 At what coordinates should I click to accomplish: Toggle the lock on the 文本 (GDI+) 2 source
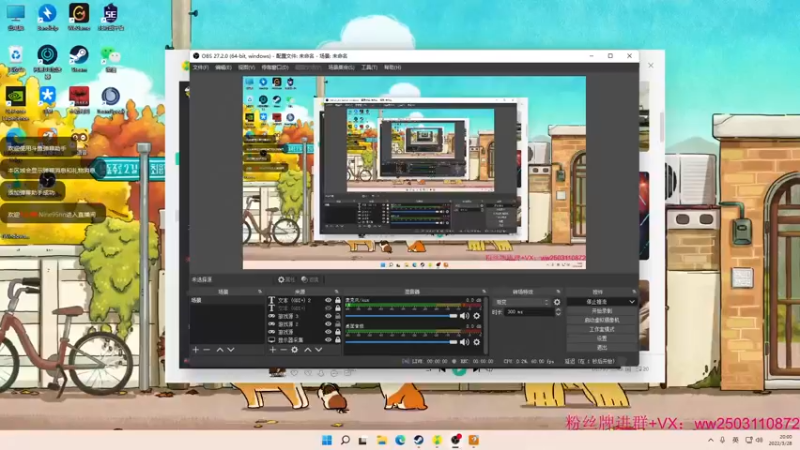point(337,301)
